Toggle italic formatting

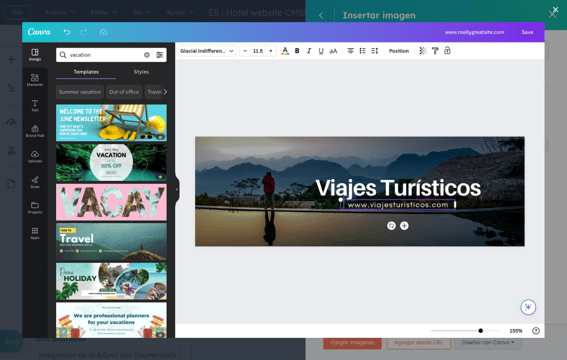[309, 51]
